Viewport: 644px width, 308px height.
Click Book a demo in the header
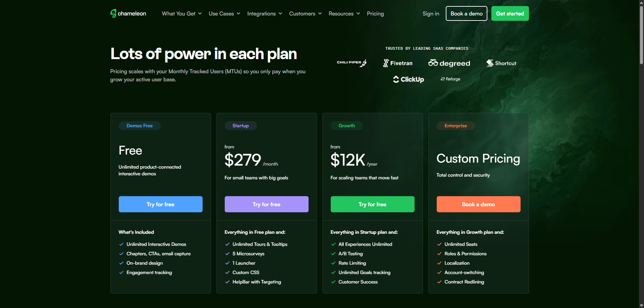466,13
